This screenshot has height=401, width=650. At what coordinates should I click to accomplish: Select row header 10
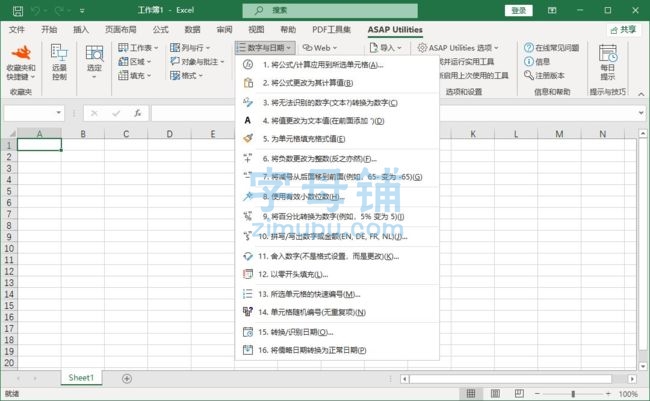9,249
